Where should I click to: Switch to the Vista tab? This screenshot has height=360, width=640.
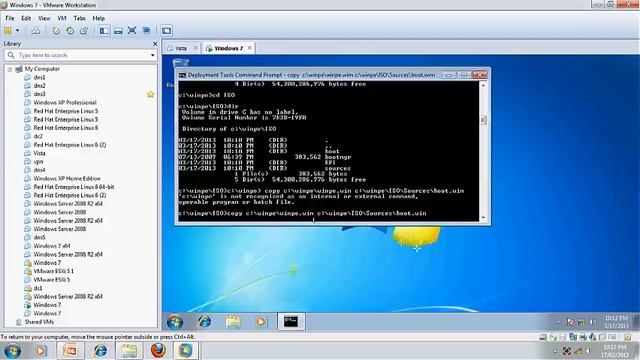(x=181, y=48)
